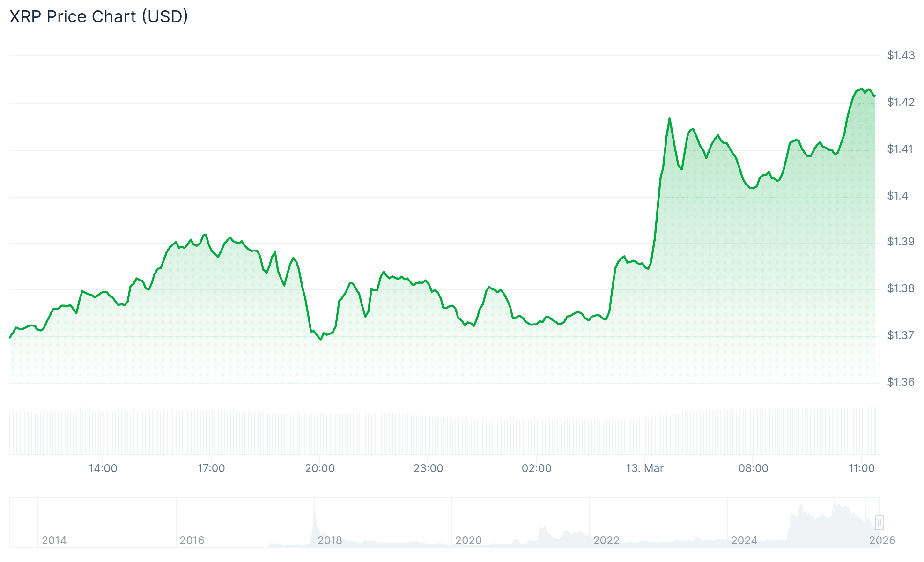
Task: Click the 17:00 time axis label
Action: [x=211, y=468]
